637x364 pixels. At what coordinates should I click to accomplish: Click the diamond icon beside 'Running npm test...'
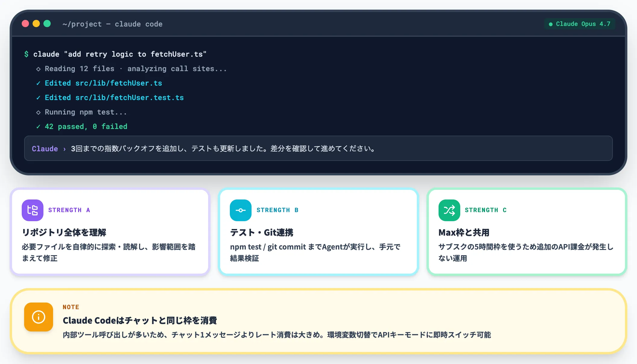38,112
